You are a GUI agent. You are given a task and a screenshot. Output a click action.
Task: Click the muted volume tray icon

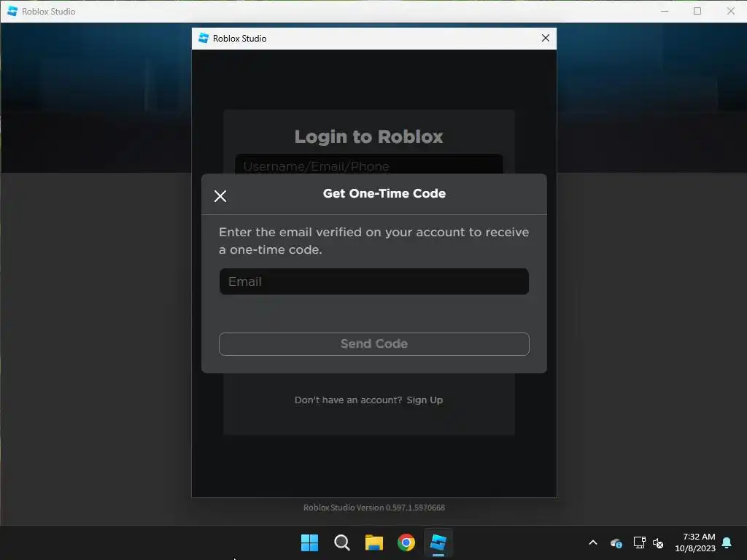point(658,542)
